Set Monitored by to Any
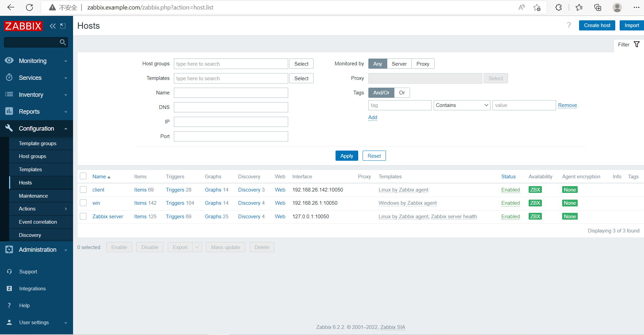The height and width of the screenshot is (335, 644). (377, 64)
